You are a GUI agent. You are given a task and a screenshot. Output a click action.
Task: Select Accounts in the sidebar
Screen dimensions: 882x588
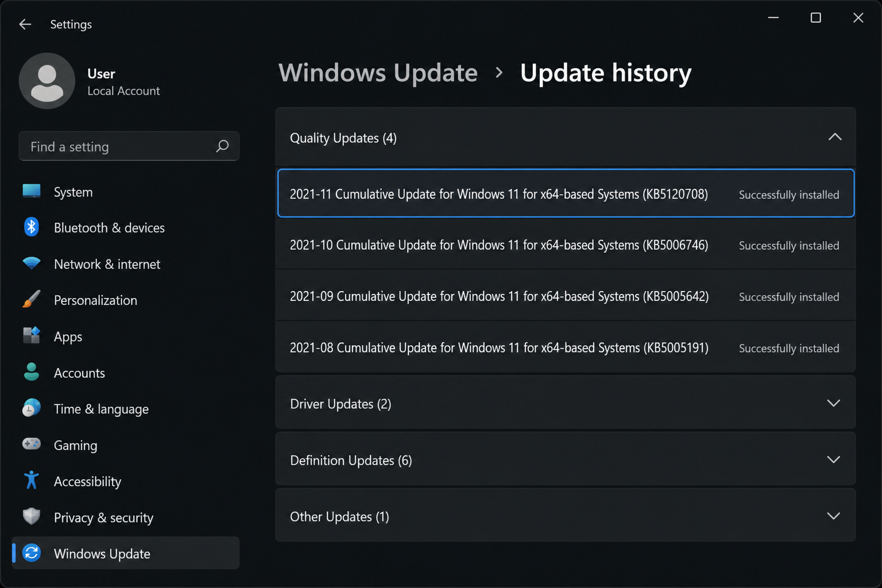pyautogui.click(x=126, y=373)
